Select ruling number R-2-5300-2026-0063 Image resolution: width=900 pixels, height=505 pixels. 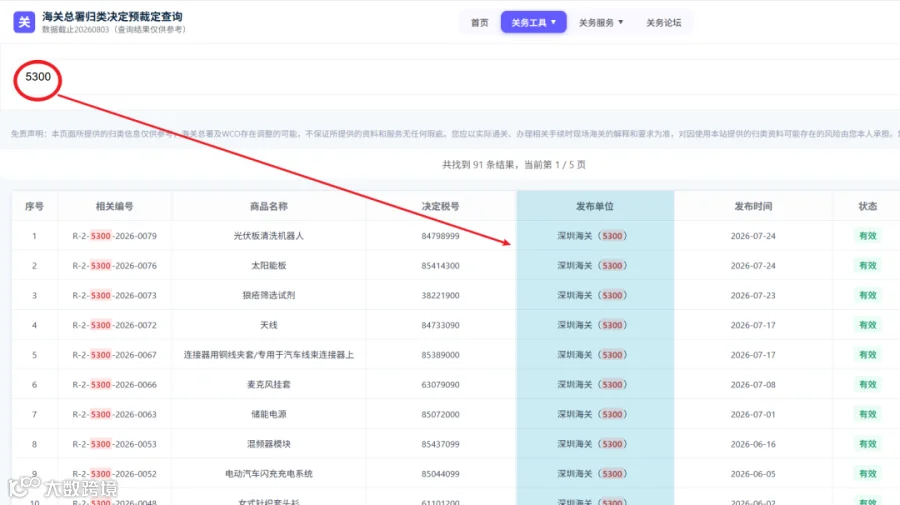(115, 414)
